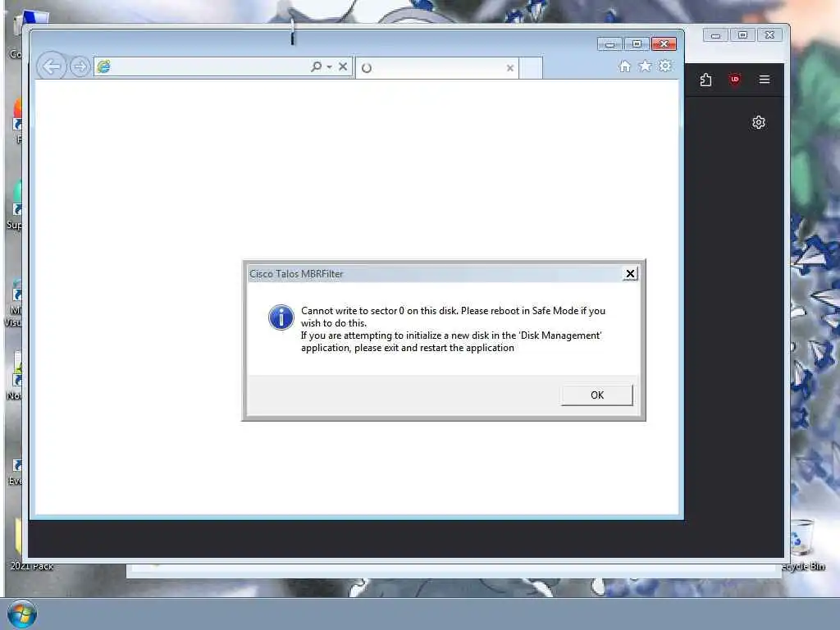The image size is (840, 630).
Task: Select the loading Internet Explorer tab
Action: (436, 68)
